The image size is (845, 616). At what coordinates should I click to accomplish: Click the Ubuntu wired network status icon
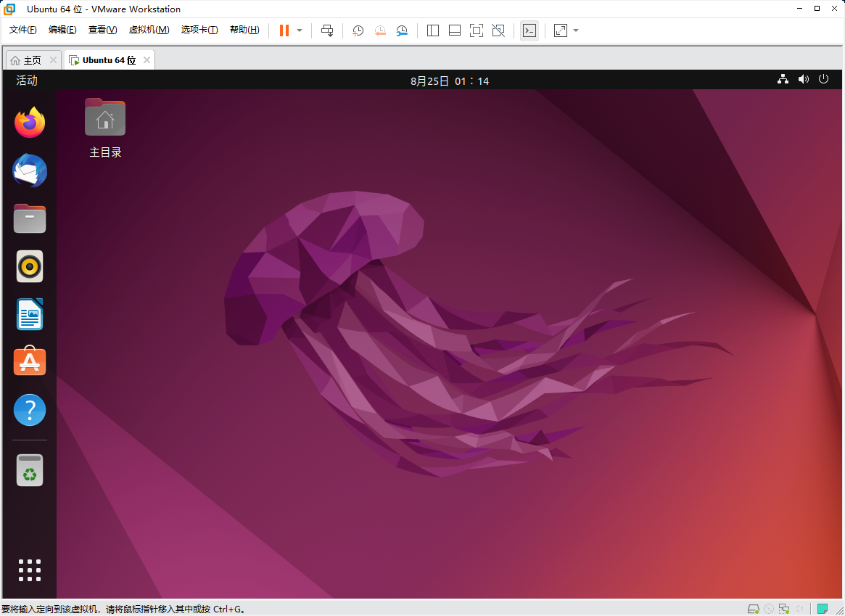point(783,80)
